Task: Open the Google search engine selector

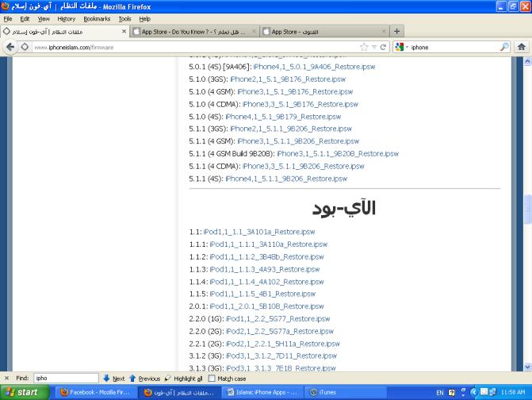Action: (402, 47)
